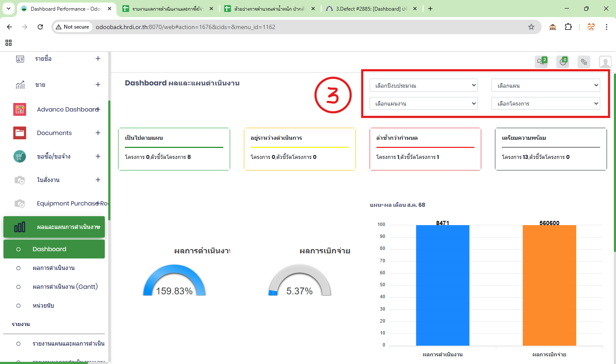Select the หน่วยนับ radio menu item
The image size is (616, 364).
pyautogui.click(x=43, y=305)
